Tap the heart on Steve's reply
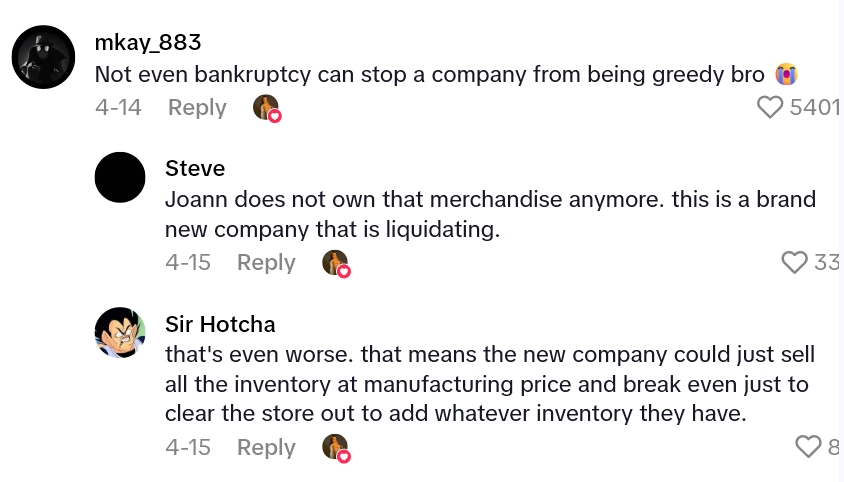Image resolution: width=844 pixels, height=482 pixels. [x=794, y=262]
